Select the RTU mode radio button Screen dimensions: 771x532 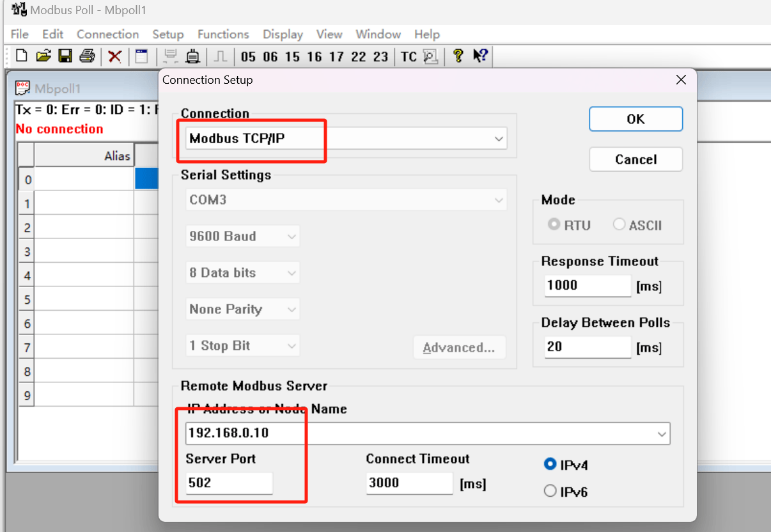coord(554,224)
